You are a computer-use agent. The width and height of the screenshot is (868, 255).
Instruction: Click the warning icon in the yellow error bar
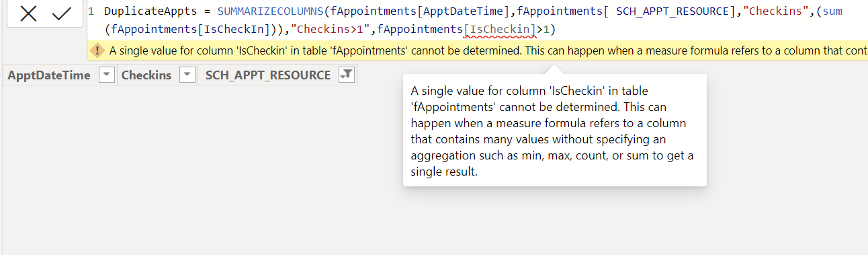point(97,50)
